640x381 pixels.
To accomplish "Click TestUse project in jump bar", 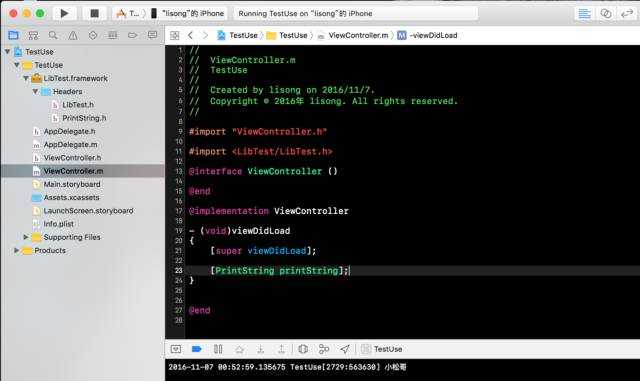I will 238,36.
